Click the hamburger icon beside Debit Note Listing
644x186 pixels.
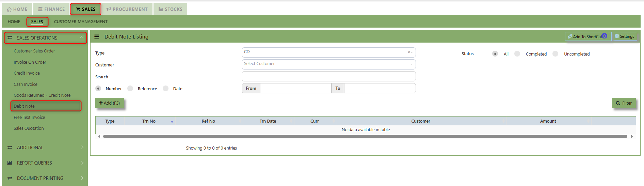(x=97, y=36)
